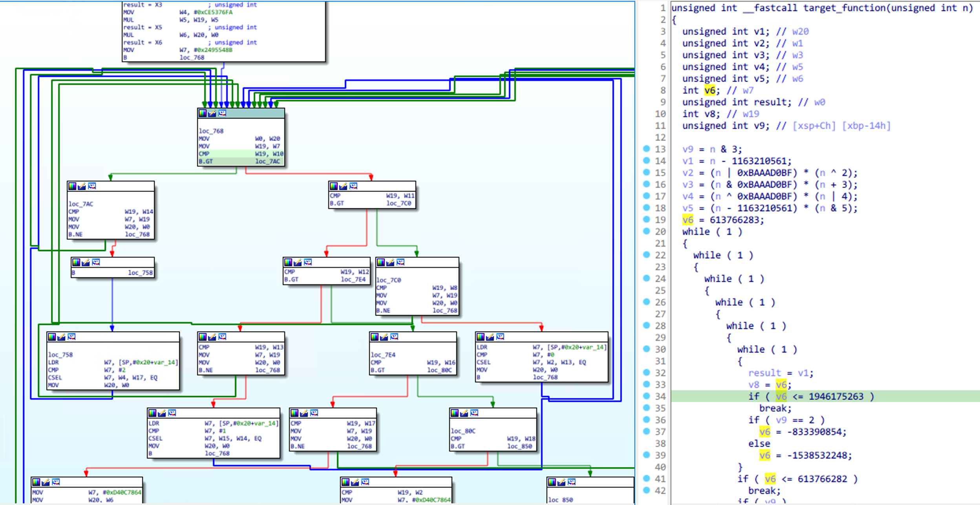Viewport: 980px width, 505px height.
Task: Click the group nodes icon on loc_7E4 block
Action: click(x=394, y=337)
